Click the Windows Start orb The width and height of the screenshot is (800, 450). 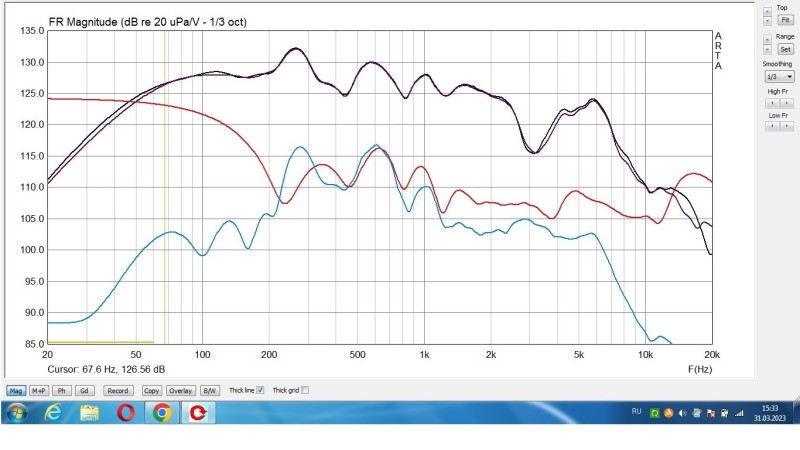[16, 412]
